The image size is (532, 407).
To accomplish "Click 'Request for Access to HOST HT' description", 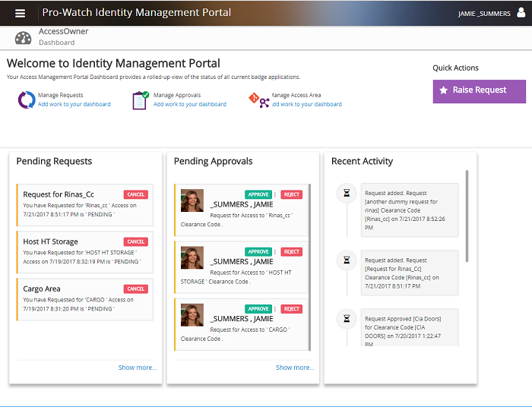I will point(236,277).
